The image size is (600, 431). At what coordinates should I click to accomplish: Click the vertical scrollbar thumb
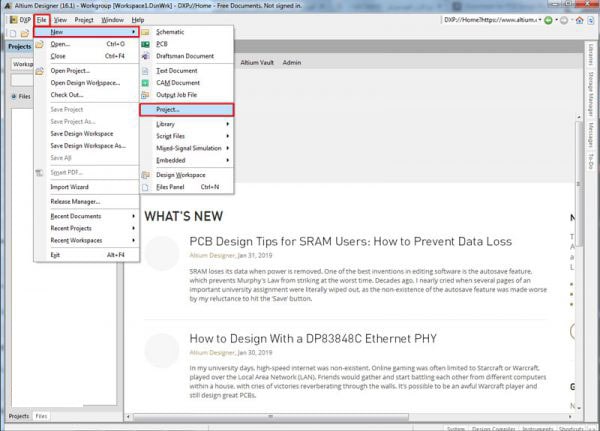[x=579, y=184]
